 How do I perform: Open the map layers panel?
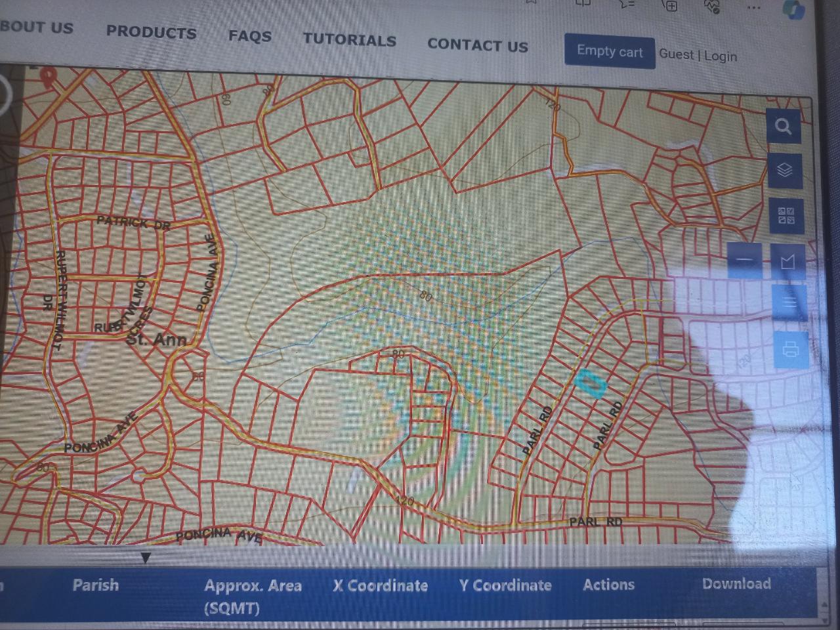tap(784, 170)
